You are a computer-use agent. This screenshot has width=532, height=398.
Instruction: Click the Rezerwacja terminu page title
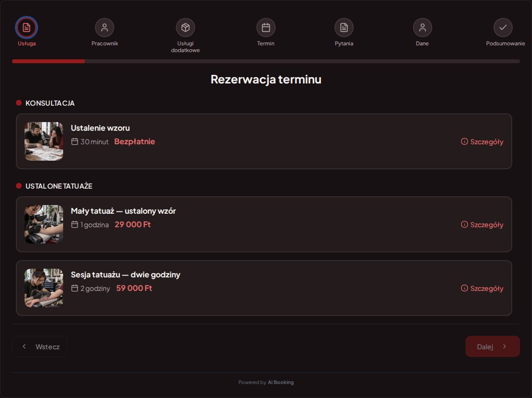click(x=266, y=80)
